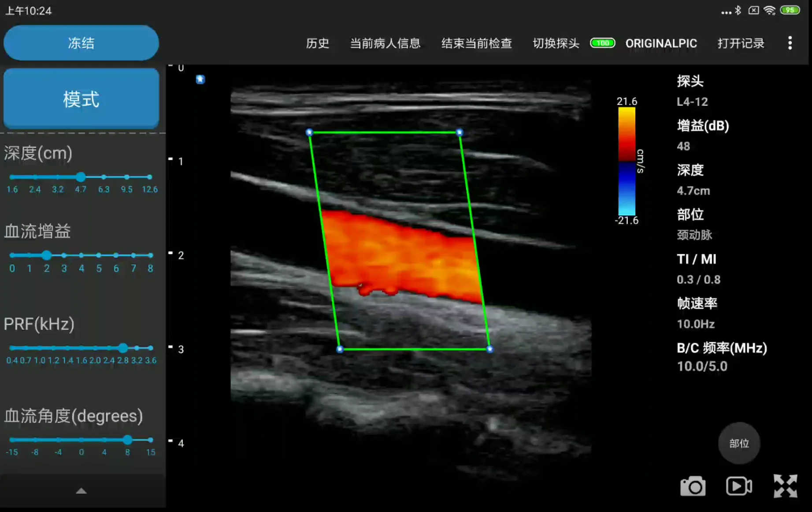
Task: Click the blue star marker on the scan
Action: [x=200, y=79]
